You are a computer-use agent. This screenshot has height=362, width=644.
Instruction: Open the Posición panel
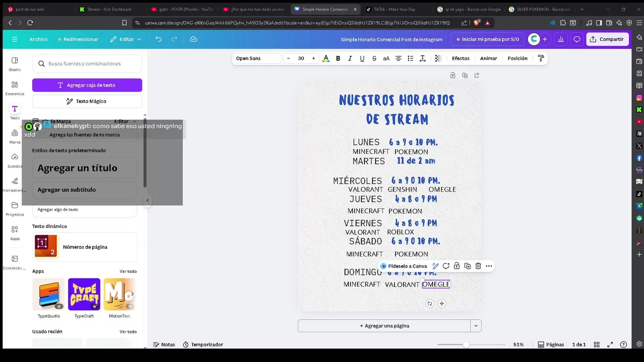click(518, 58)
